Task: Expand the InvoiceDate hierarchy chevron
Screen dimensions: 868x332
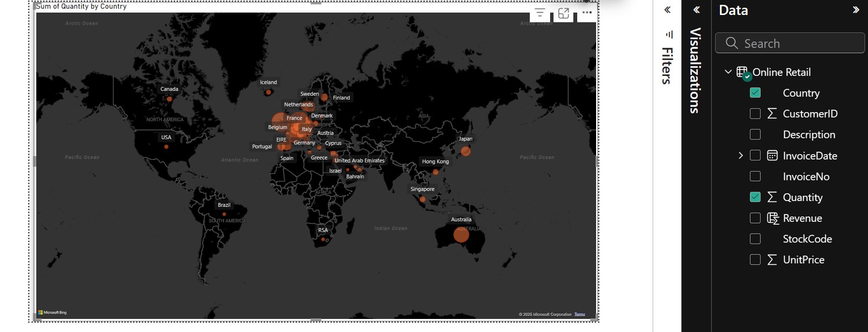Action: [740, 155]
